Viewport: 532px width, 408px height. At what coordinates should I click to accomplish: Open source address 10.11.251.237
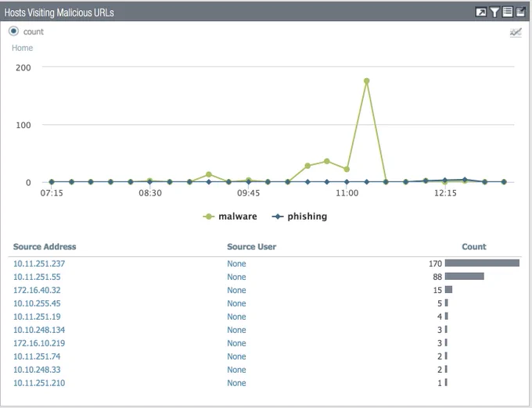39,263
